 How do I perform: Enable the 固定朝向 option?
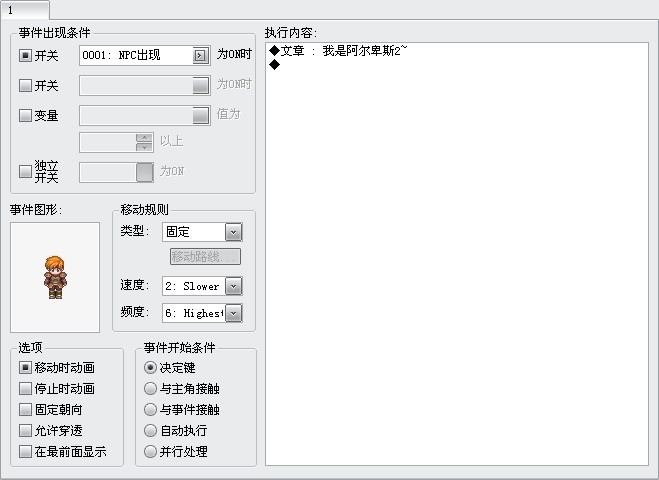[25, 409]
